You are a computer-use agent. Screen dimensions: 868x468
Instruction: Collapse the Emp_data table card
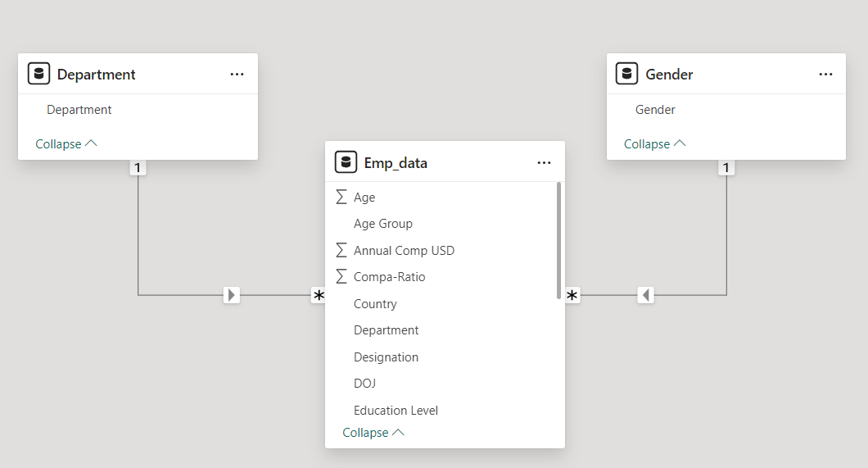coord(373,432)
